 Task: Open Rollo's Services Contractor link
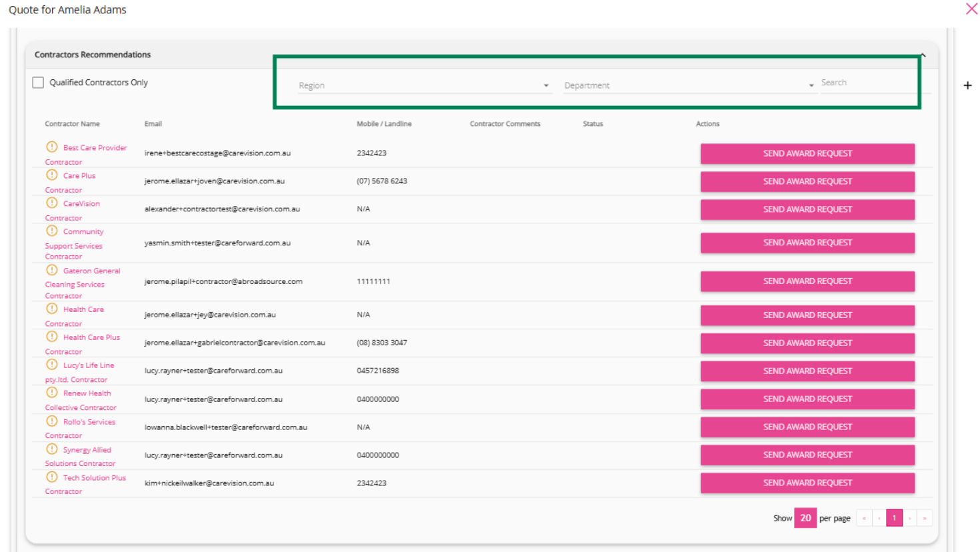(81, 429)
